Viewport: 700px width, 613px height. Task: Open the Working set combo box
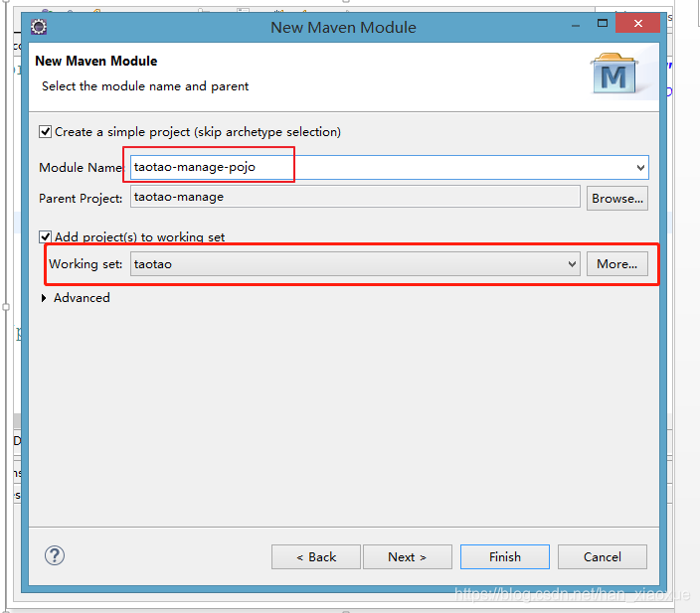355,264
